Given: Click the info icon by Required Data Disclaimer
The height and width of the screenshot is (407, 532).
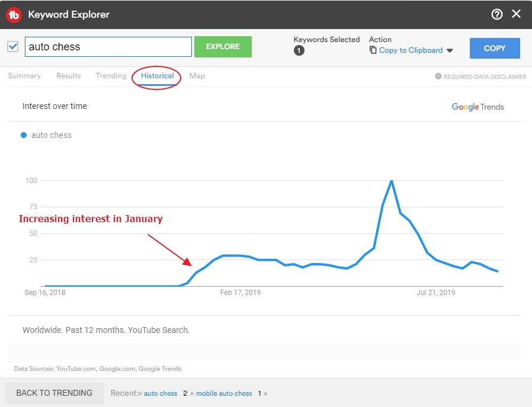Looking at the screenshot, I should point(438,76).
